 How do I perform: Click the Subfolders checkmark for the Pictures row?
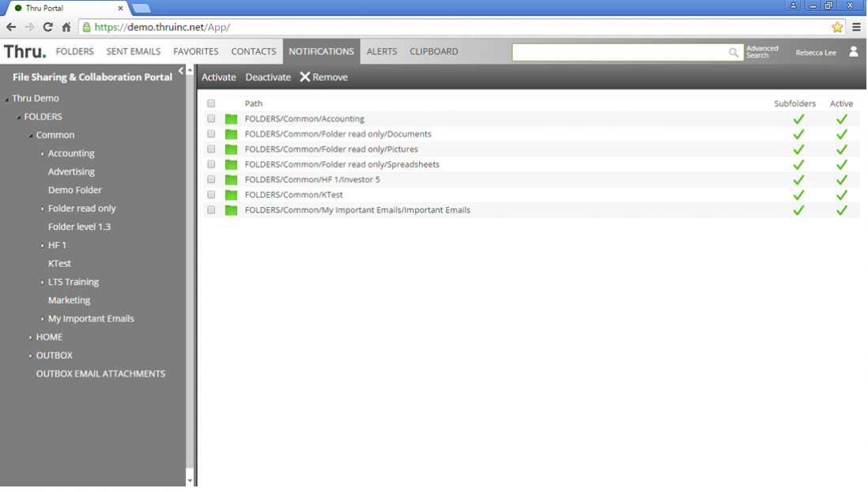point(798,149)
